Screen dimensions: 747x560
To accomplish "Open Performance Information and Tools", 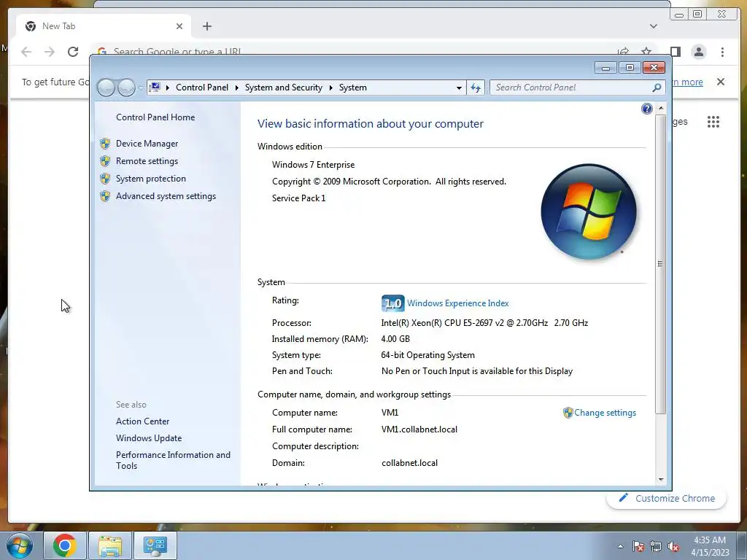I will pos(173,461).
